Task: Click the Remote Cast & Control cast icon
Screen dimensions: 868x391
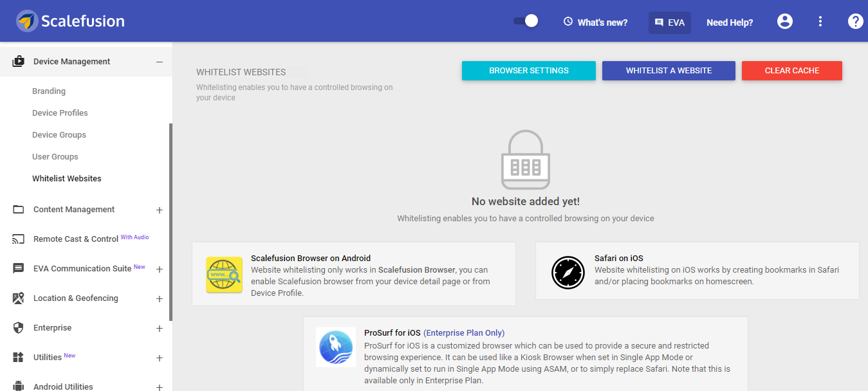Action: [19, 239]
